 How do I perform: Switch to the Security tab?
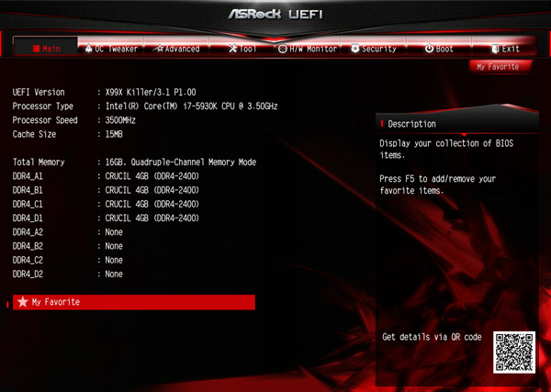(374, 48)
